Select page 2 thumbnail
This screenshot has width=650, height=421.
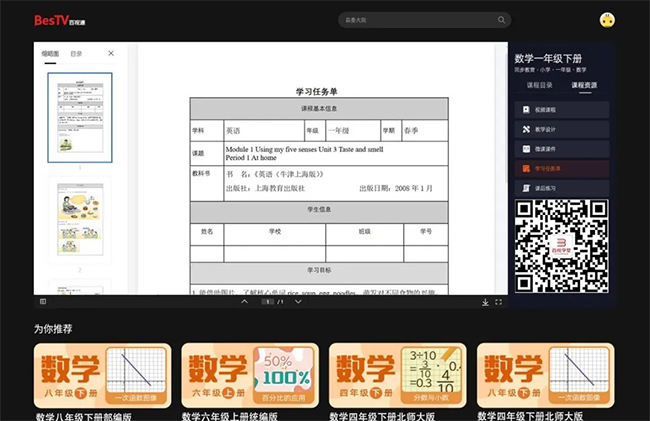pos(80,219)
